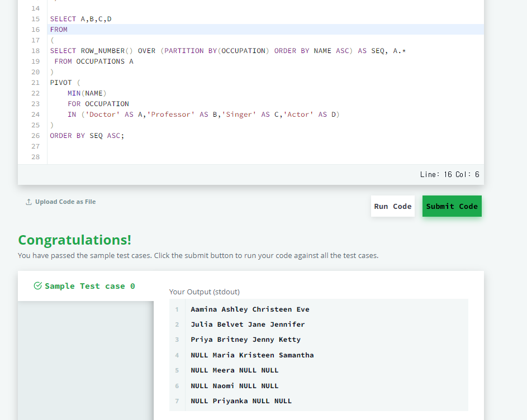Select Sample Test case 0 tab
Image resolution: width=527 pixels, height=420 pixels.
[x=86, y=286]
